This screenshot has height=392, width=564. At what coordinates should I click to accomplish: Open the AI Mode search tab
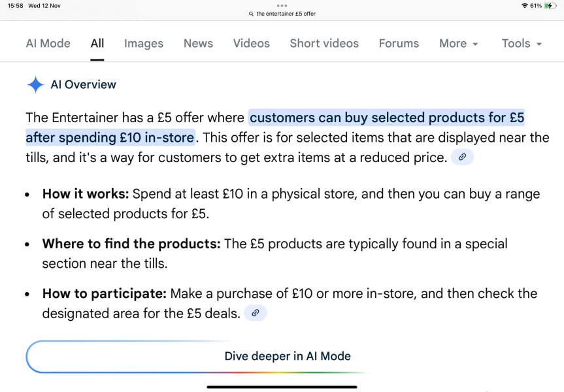pos(48,44)
